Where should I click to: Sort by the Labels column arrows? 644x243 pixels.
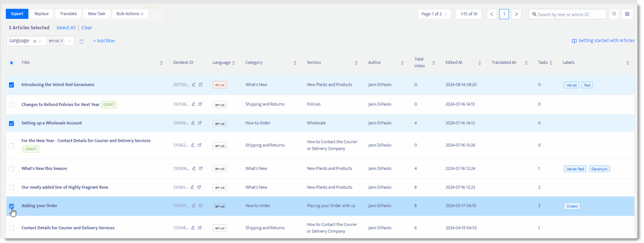point(628,63)
